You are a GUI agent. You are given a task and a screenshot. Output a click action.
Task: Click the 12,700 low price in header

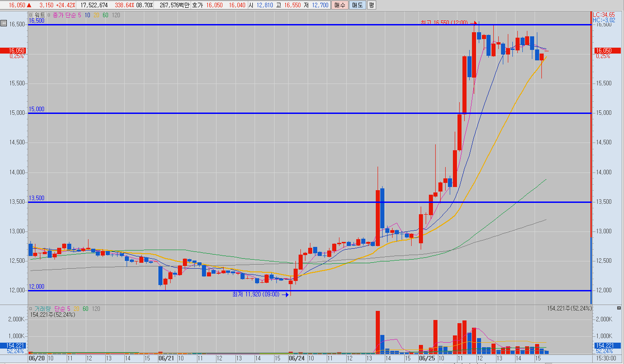tap(319, 5)
